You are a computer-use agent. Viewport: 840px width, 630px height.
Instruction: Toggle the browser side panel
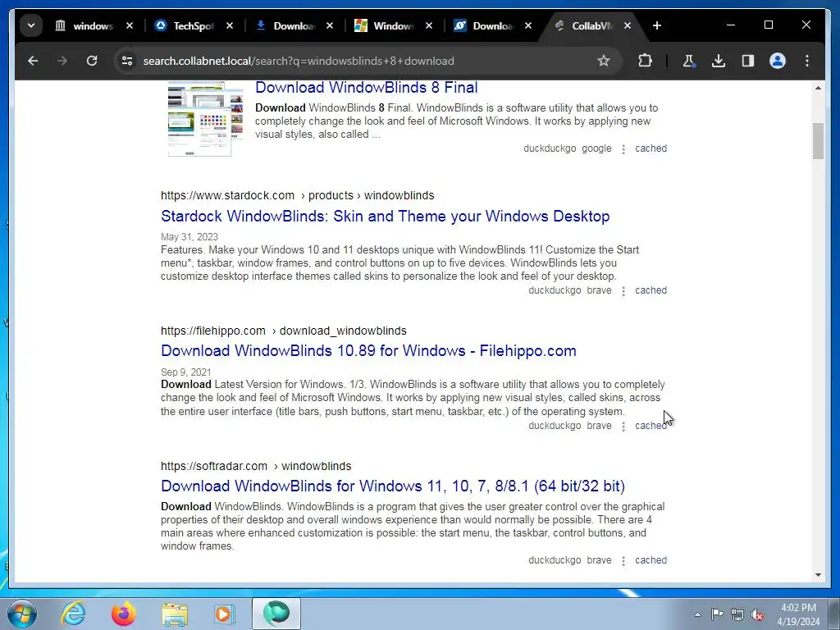point(748,61)
